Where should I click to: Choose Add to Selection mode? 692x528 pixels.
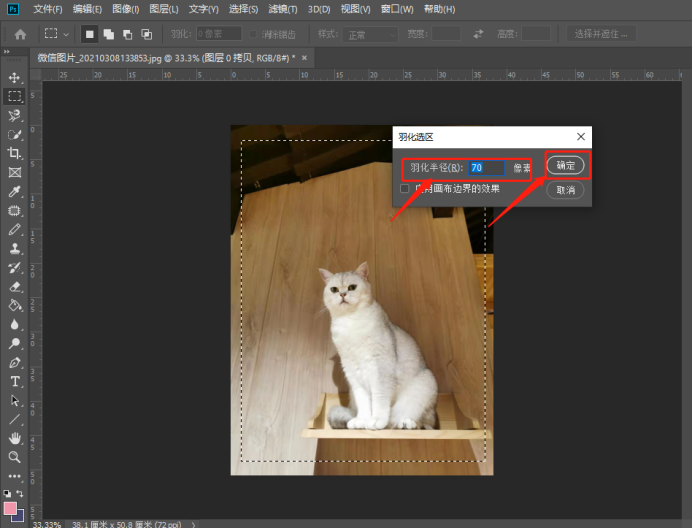click(109, 34)
